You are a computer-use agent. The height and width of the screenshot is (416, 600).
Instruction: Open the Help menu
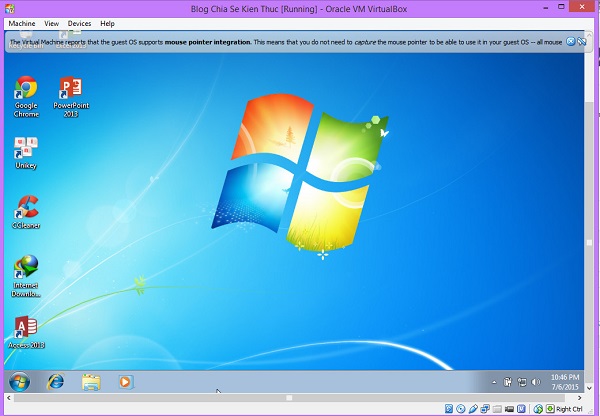(x=108, y=23)
